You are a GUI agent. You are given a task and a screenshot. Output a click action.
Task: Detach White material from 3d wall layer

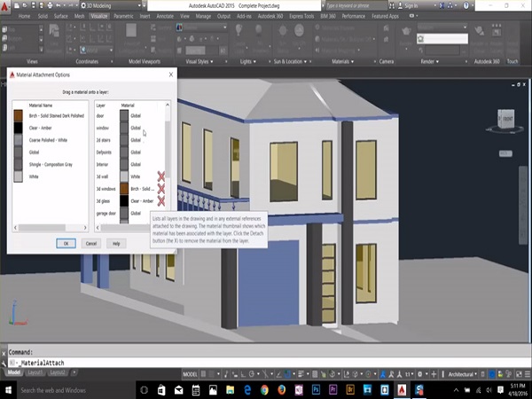click(161, 176)
